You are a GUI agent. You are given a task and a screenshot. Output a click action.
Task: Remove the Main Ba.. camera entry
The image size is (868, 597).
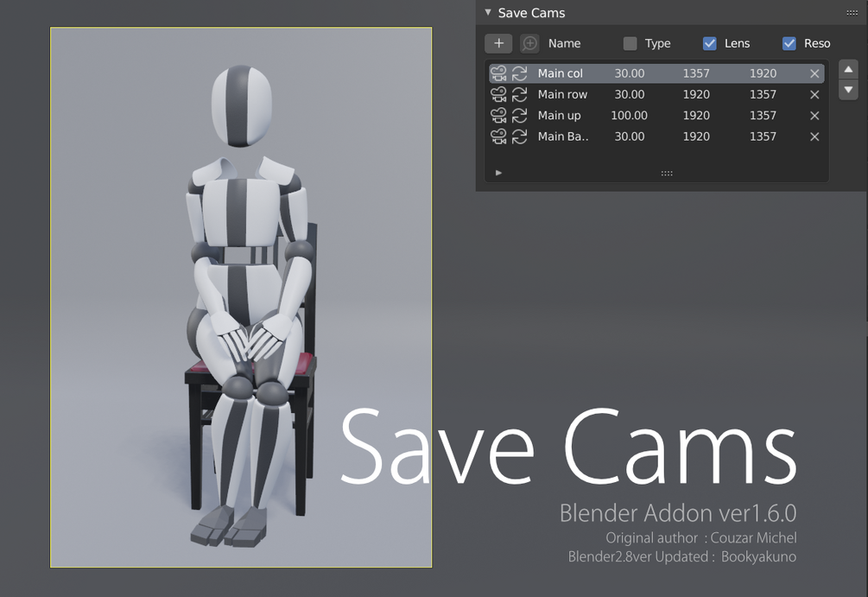coord(814,137)
